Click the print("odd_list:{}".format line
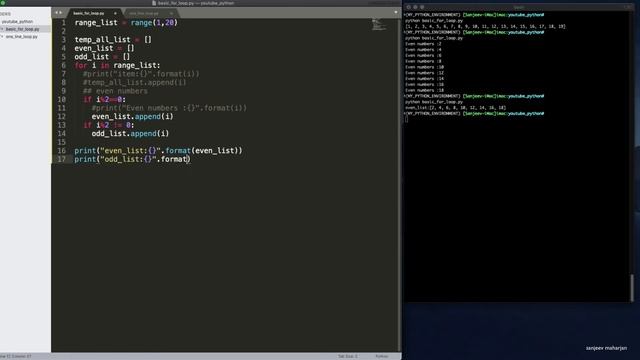Screen dimensions: 640x360 coord(132,159)
